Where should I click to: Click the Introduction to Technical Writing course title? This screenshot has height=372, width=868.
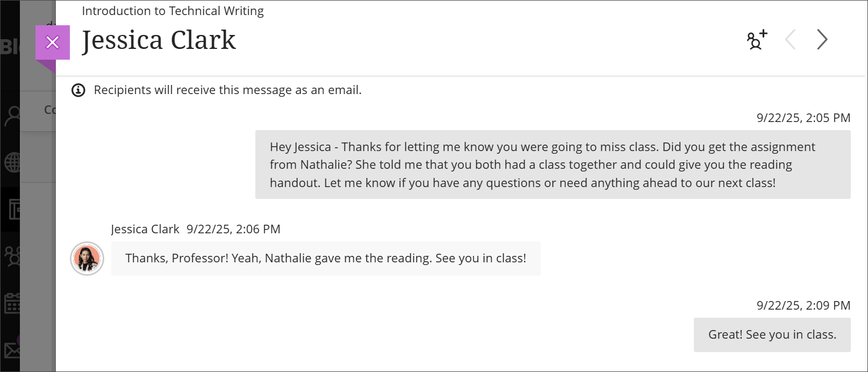tap(173, 11)
